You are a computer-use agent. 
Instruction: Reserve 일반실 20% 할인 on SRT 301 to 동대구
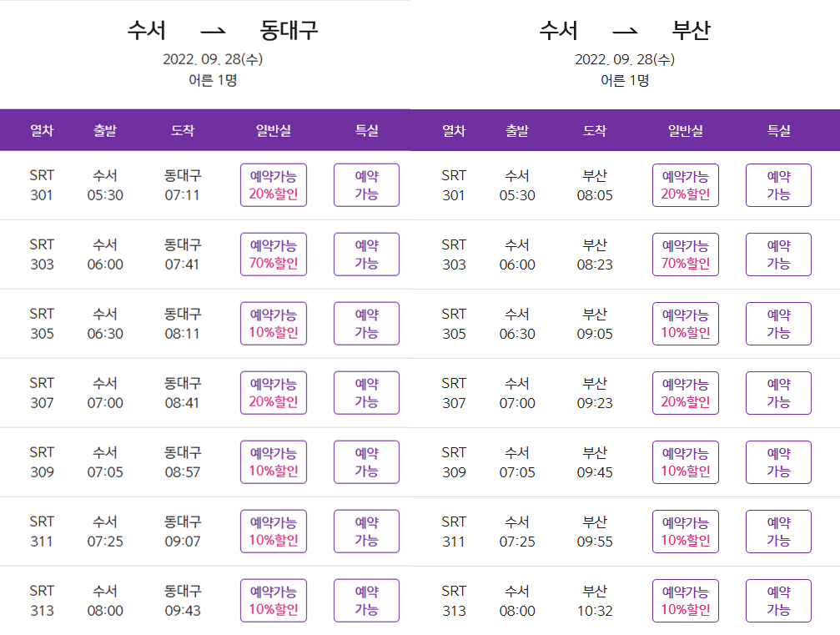pyautogui.click(x=273, y=184)
